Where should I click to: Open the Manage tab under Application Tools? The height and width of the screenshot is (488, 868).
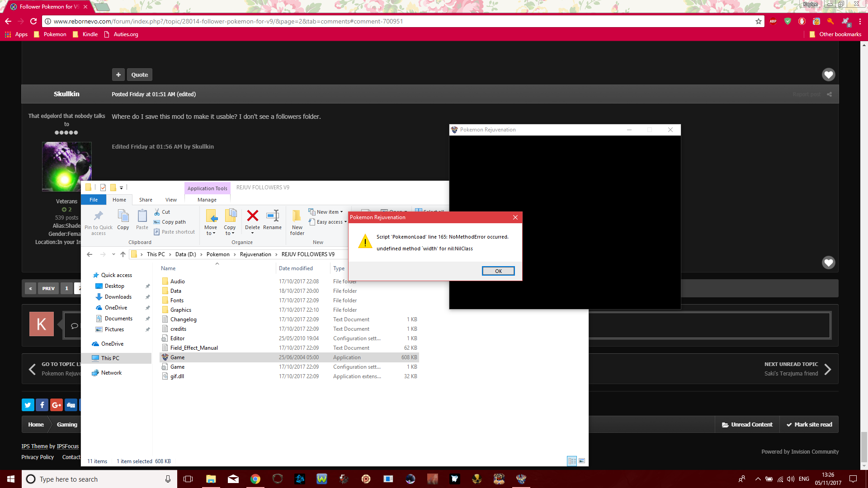tap(207, 200)
